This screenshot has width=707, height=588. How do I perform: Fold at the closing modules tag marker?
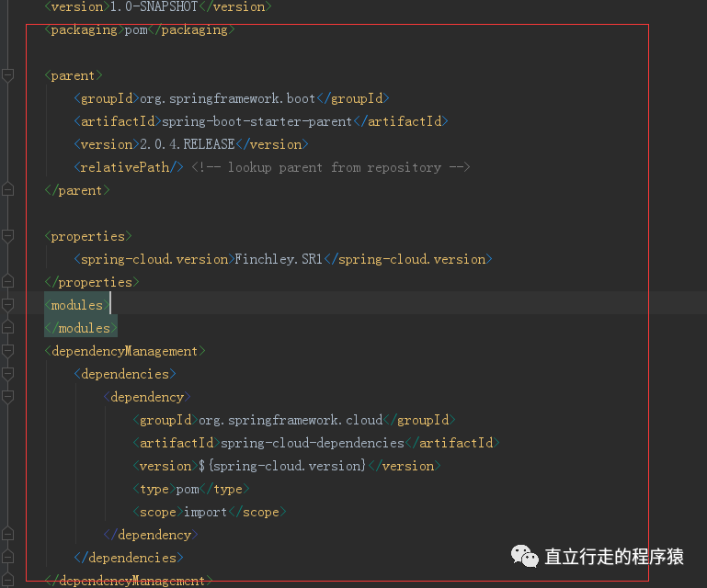click(7, 328)
